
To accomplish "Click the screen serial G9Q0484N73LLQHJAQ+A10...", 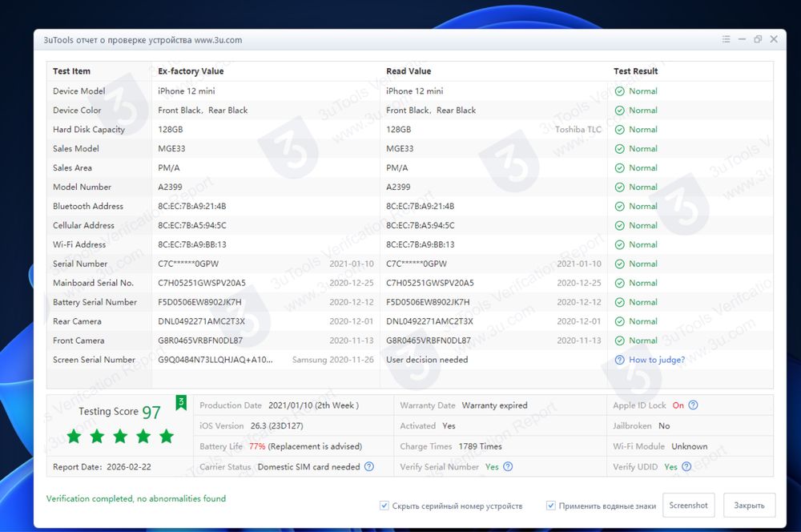I will [215, 360].
